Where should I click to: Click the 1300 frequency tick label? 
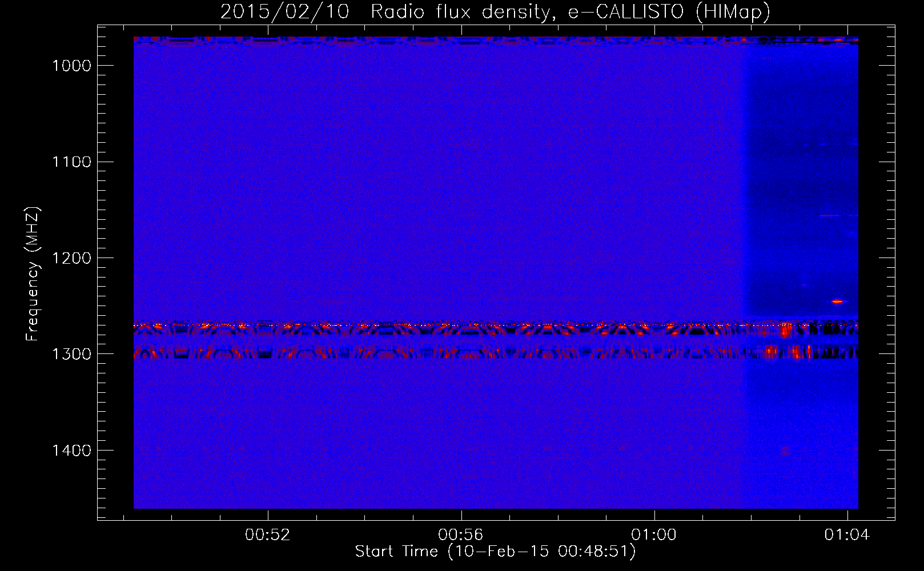[x=71, y=354]
